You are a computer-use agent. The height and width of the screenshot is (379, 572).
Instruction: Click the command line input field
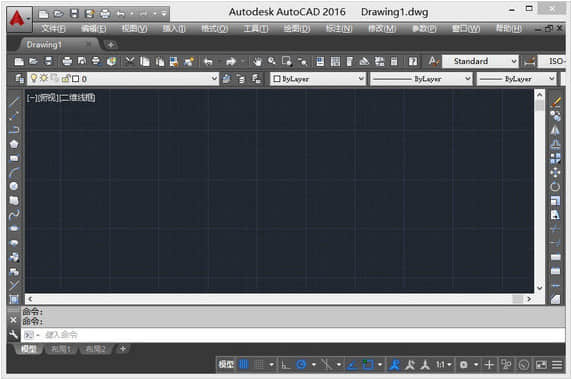(292, 335)
